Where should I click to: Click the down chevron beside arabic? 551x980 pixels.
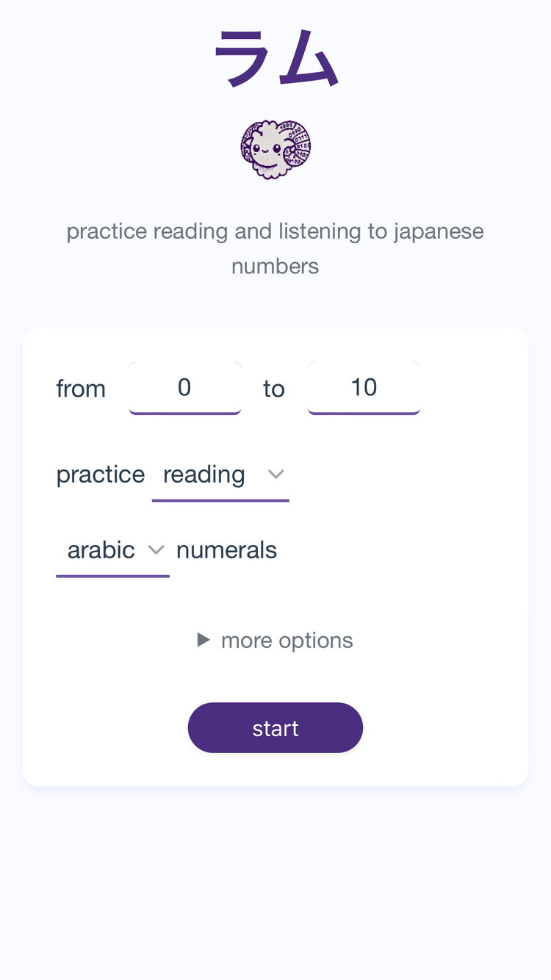point(156,550)
